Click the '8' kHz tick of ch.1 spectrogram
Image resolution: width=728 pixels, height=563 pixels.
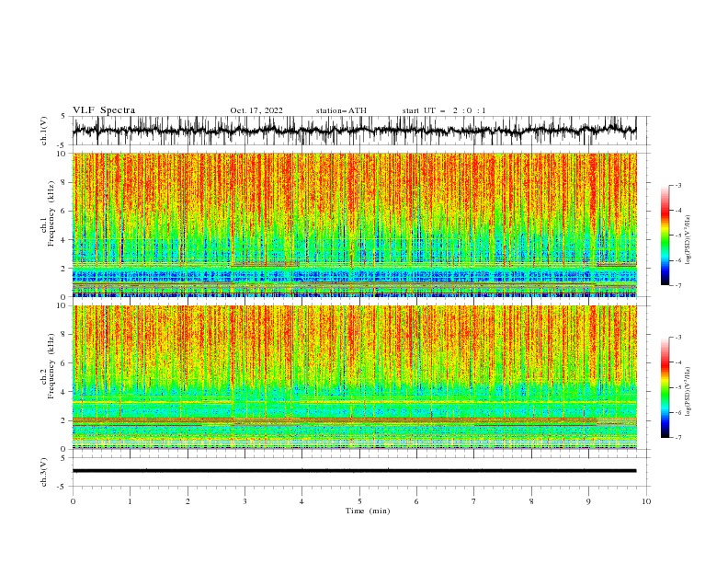click(x=65, y=182)
